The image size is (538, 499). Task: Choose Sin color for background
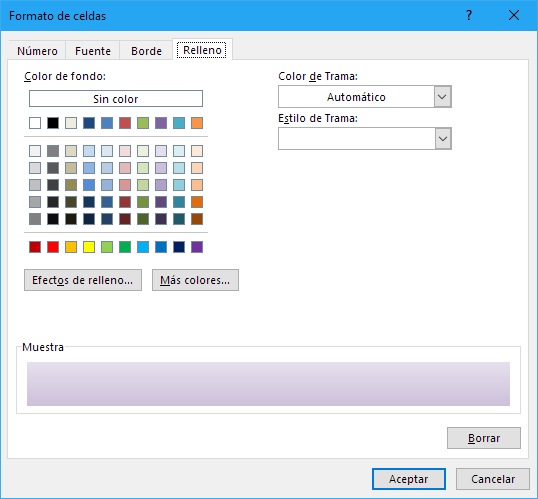[116, 99]
